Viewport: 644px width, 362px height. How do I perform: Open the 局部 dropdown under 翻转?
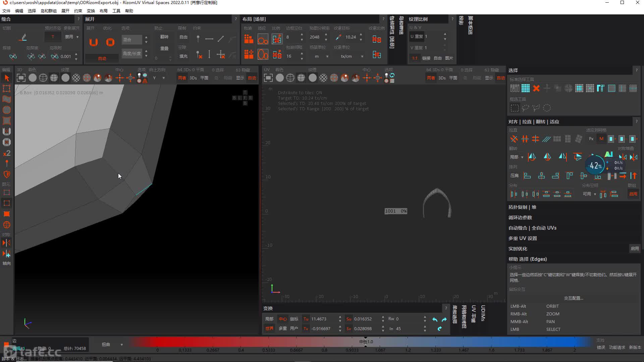click(517, 157)
